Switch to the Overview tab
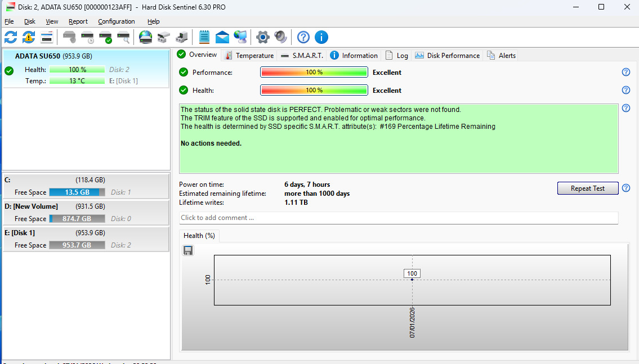Viewport: 639px width, 364px height. point(198,55)
